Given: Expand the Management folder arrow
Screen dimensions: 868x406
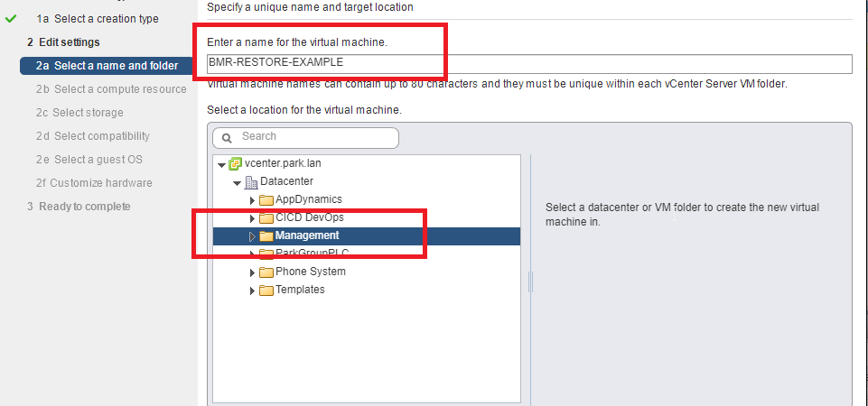Looking at the screenshot, I should pyautogui.click(x=252, y=236).
